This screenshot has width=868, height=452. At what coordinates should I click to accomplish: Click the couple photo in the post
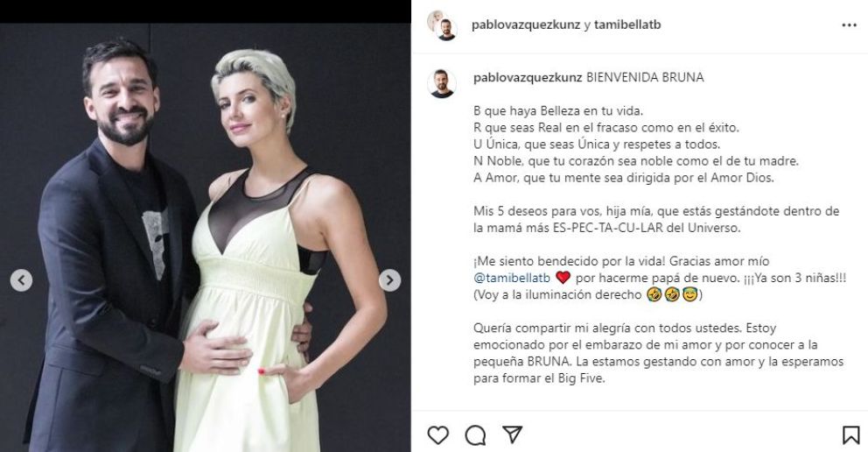(206, 237)
